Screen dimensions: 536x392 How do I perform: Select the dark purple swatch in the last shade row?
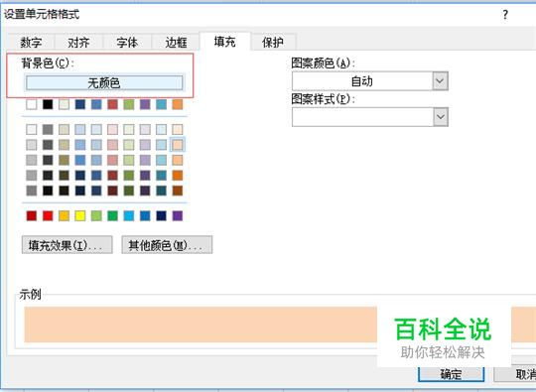point(145,191)
